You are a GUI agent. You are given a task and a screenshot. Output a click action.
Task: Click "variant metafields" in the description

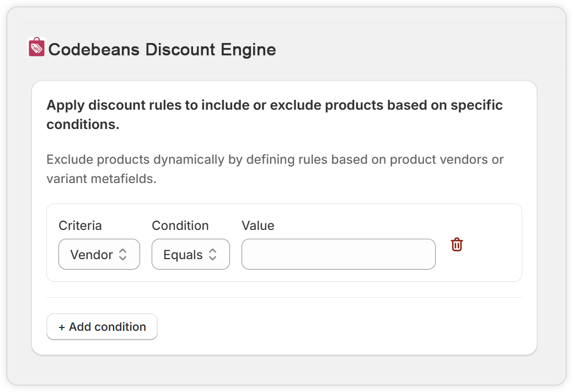click(101, 179)
